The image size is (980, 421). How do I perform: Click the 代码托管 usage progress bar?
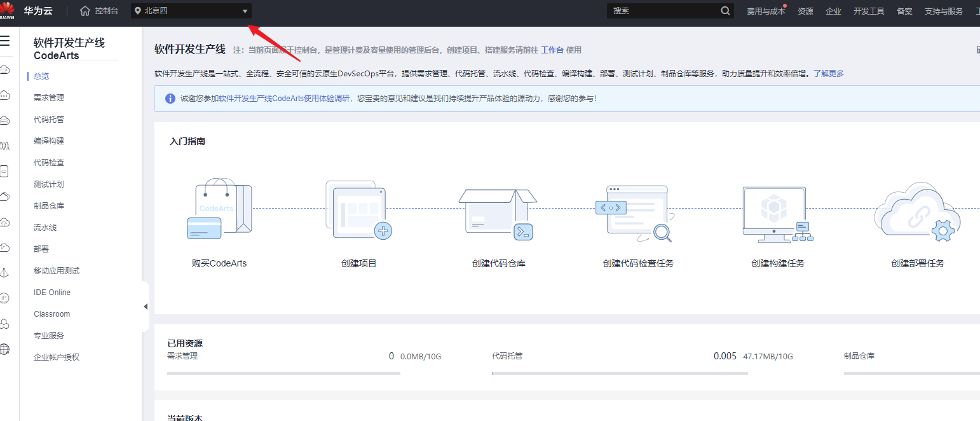[620, 374]
